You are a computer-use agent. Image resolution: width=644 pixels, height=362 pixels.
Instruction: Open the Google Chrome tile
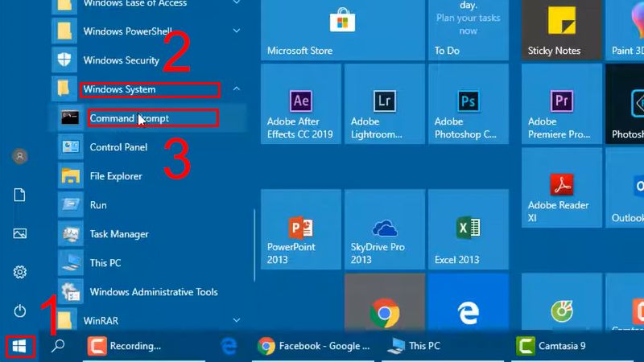pos(385,302)
